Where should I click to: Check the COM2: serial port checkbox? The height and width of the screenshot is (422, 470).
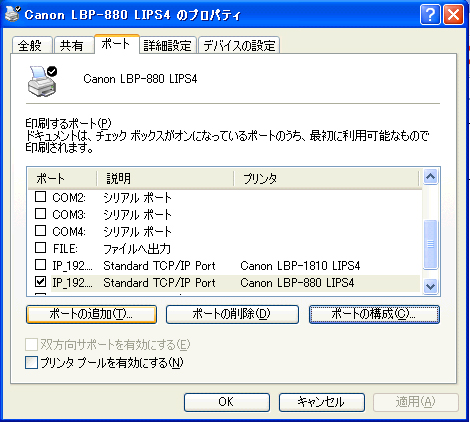[x=40, y=197]
